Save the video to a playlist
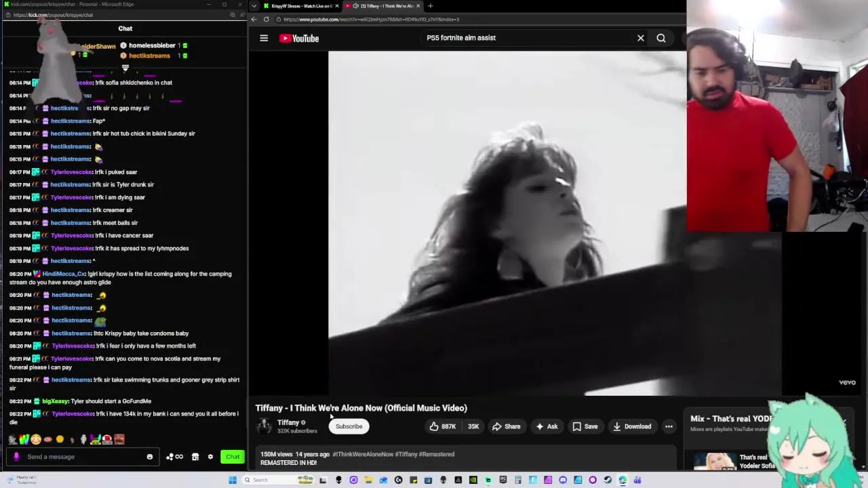This screenshot has width=868, height=488. (x=585, y=426)
